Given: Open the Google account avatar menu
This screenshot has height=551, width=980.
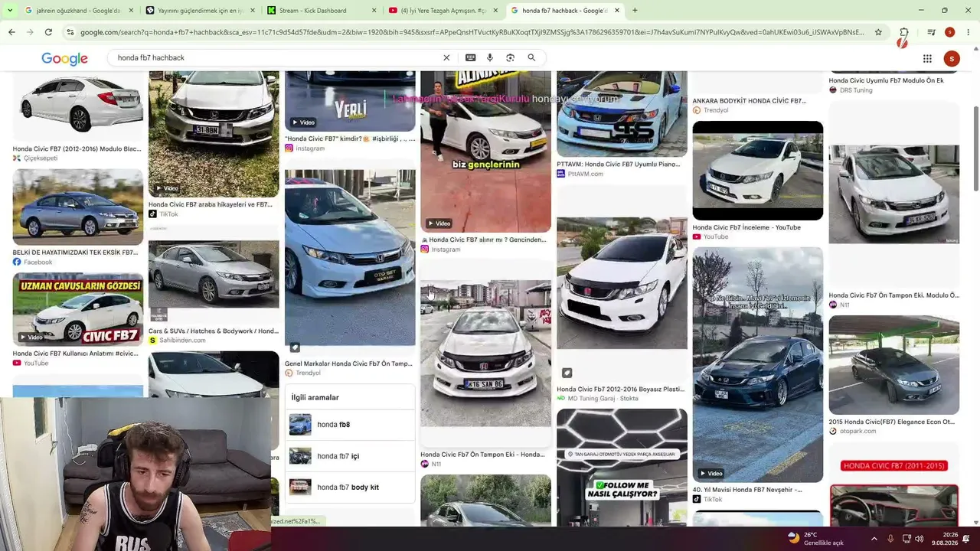Looking at the screenshot, I should tap(952, 58).
